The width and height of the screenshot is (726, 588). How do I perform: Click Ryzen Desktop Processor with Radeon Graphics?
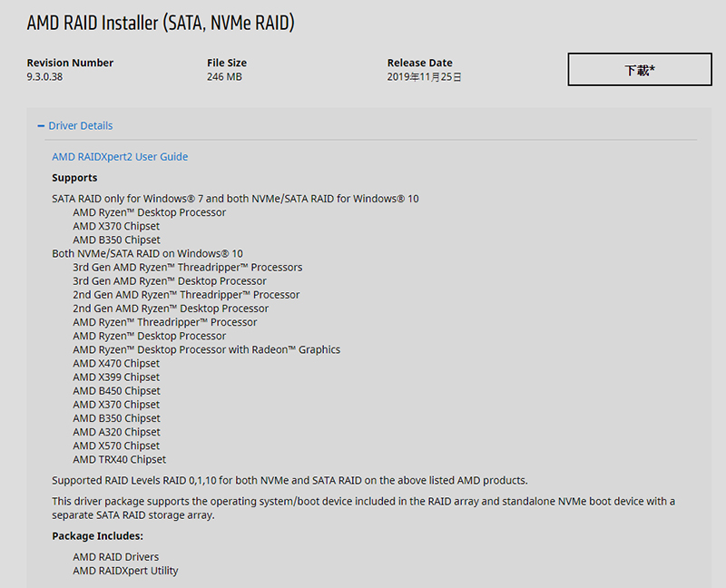pyautogui.click(x=207, y=349)
